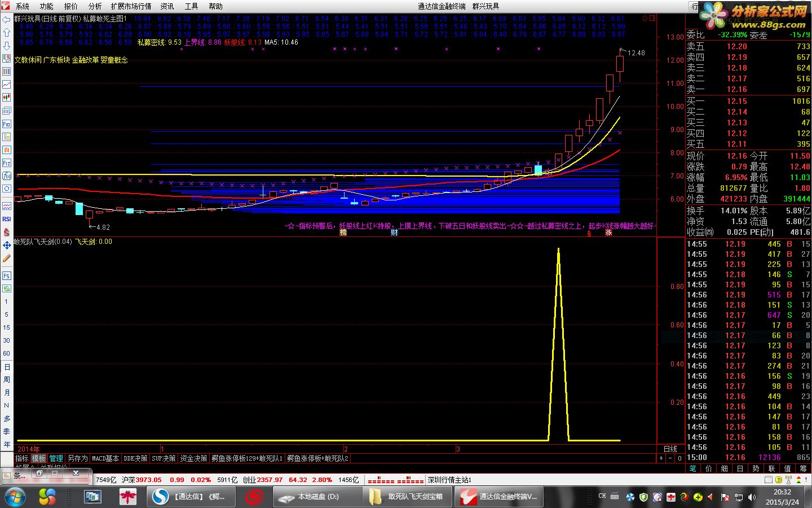The height and width of the screenshot is (508, 812).
Task: Select the daily (日) period
Action: [7, 367]
